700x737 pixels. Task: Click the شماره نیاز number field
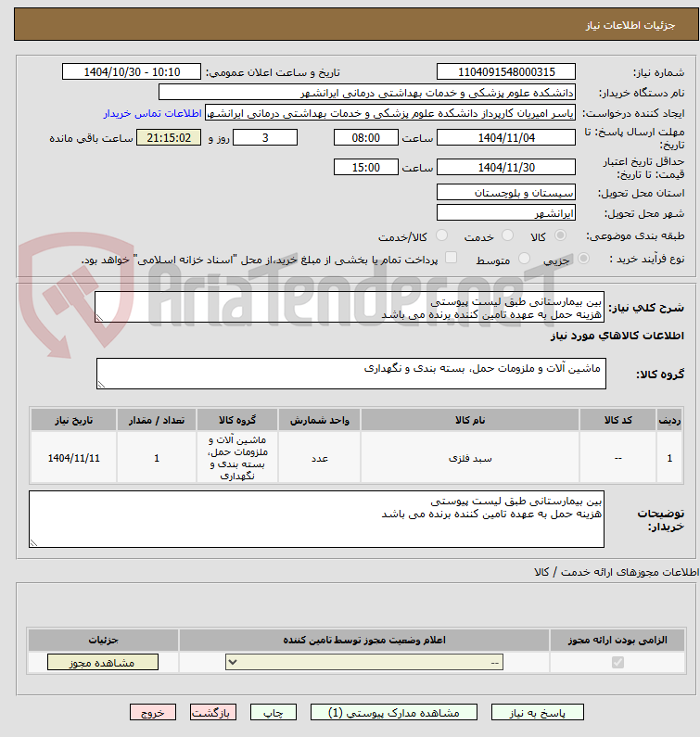pos(506,72)
